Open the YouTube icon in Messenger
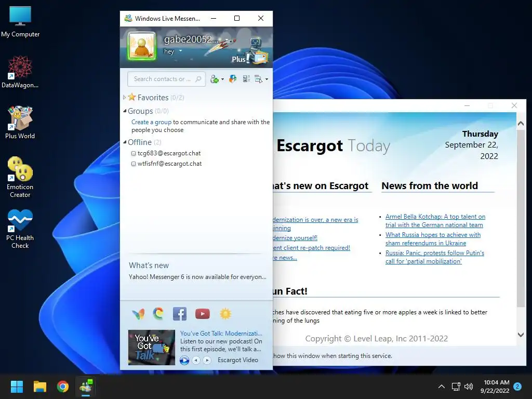532x399 pixels. coord(203,314)
